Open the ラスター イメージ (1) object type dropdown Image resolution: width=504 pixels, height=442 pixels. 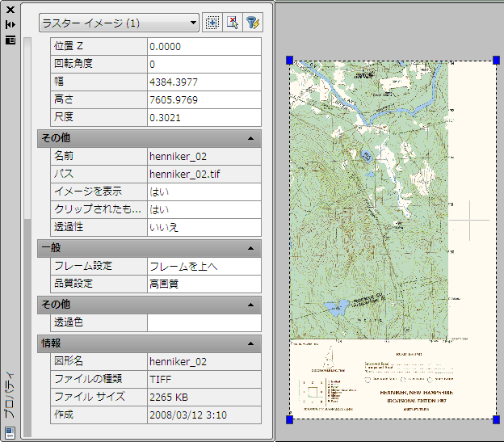[x=119, y=23]
